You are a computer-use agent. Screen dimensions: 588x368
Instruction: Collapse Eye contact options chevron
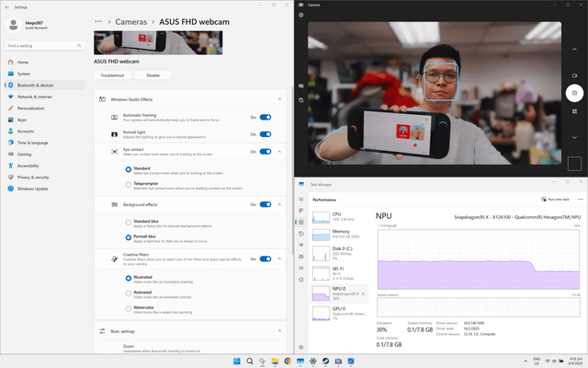279,151
